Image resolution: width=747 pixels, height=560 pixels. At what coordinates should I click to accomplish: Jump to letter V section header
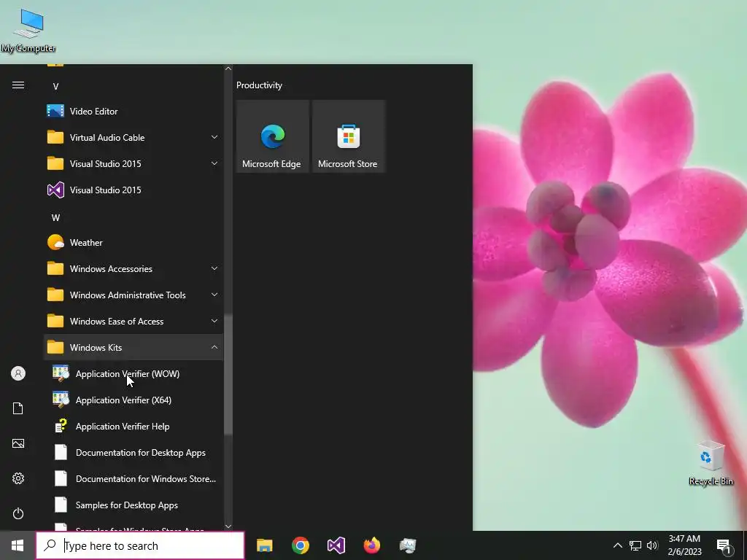pos(55,87)
